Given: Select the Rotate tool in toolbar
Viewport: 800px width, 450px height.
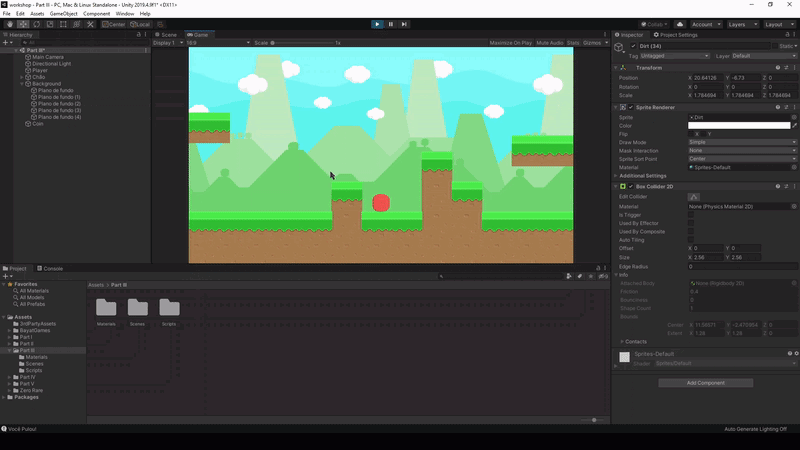Looking at the screenshot, I should (35, 24).
